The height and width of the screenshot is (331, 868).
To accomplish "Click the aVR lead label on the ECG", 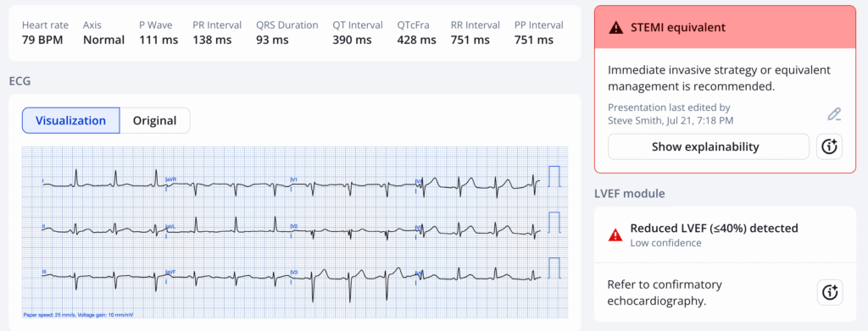I will pos(171,180).
